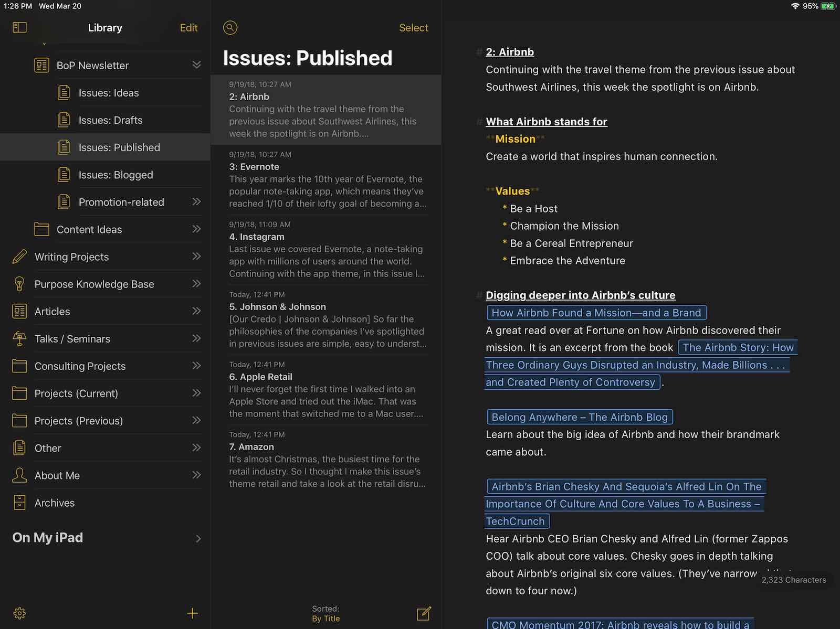Viewport: 840px width, 629px height.
Task: Expand the Writing Projects chevron
Action: pyautogui.click(x=197, y=256)
